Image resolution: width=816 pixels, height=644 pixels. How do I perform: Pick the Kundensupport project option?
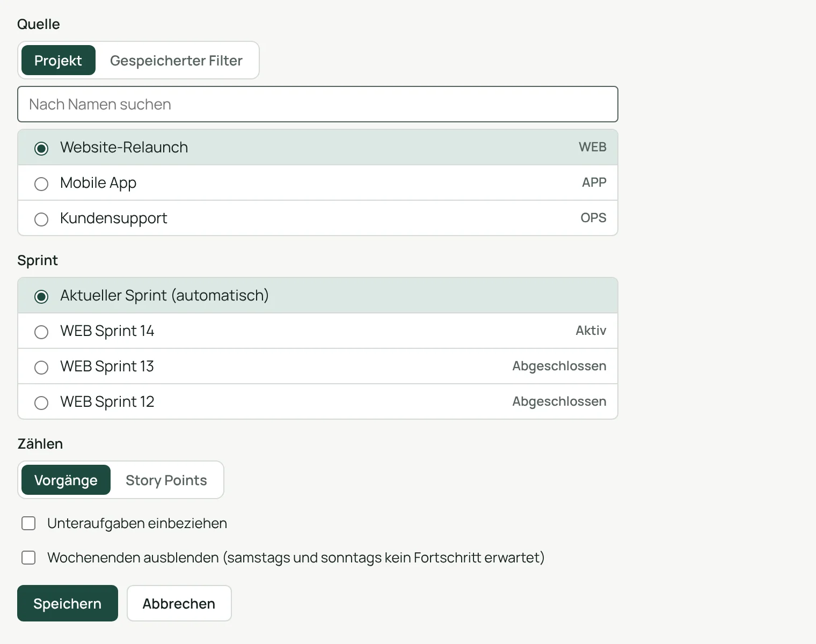(x=318, y=218)
